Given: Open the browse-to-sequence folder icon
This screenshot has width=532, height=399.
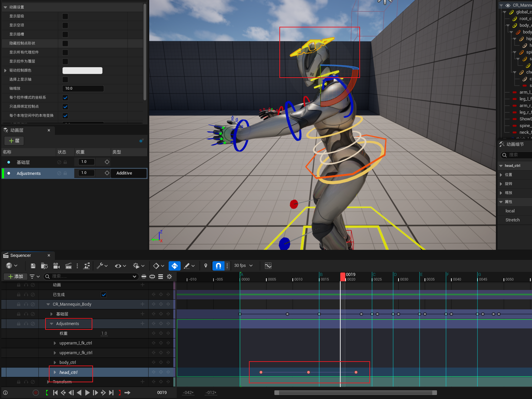Looking at the screenshot, I should 44,266.
